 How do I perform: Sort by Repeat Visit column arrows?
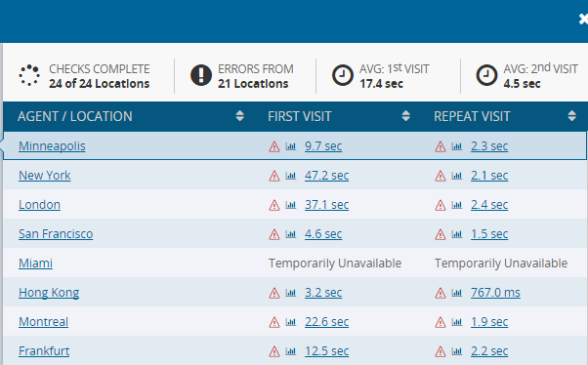click(x=571, y=116)
